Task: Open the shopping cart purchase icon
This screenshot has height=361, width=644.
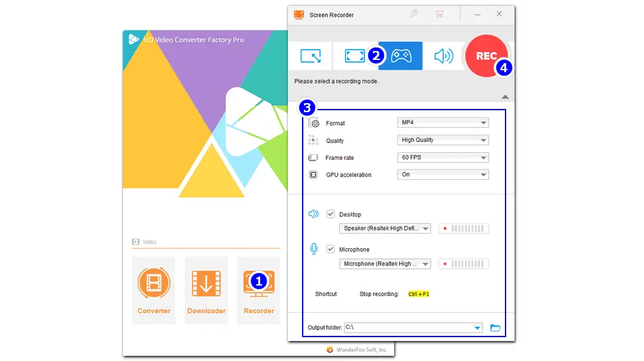Action: click(x=439, y=14)
